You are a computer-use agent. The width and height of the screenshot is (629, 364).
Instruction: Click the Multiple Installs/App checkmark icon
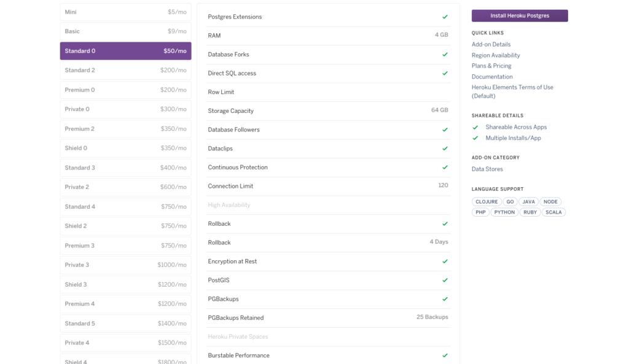pyautogui.click(x=475, y=138)
